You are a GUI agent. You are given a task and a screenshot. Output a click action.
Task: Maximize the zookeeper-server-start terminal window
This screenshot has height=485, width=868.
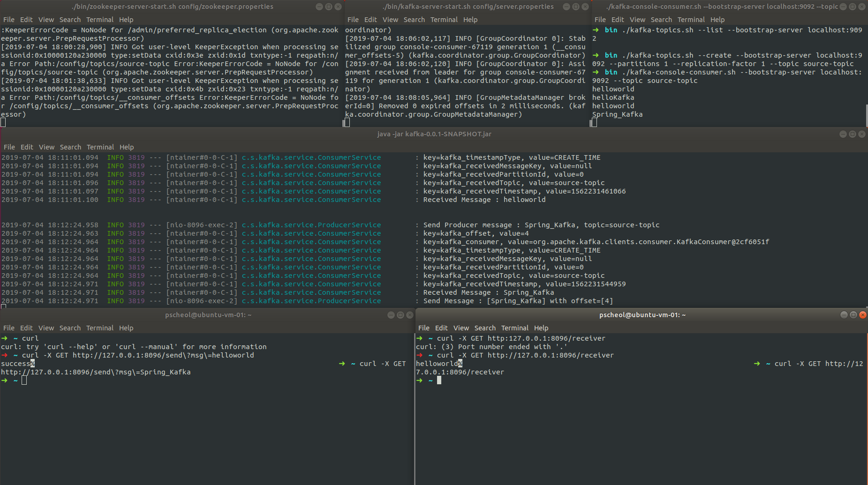click(329, 7)
